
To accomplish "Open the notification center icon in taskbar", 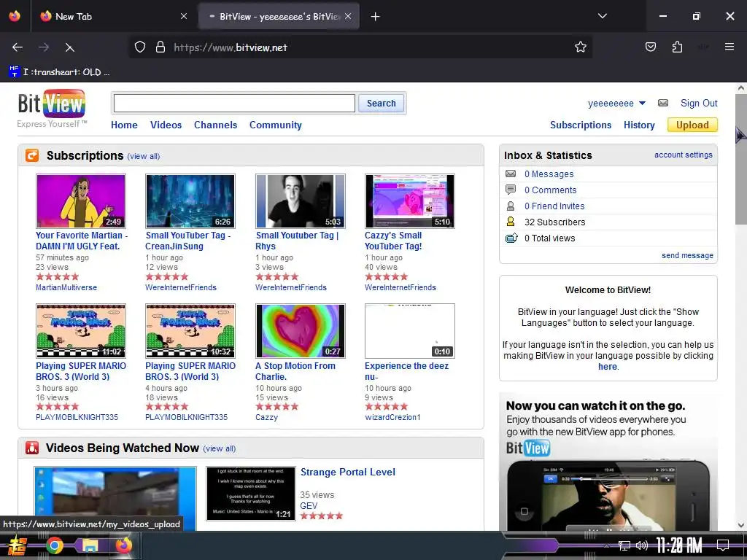I will (723, 545).
